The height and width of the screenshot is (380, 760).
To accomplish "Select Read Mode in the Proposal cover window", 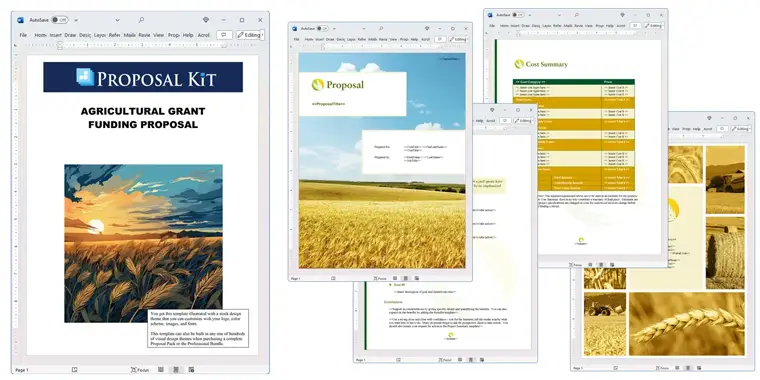I will point(395,278).
